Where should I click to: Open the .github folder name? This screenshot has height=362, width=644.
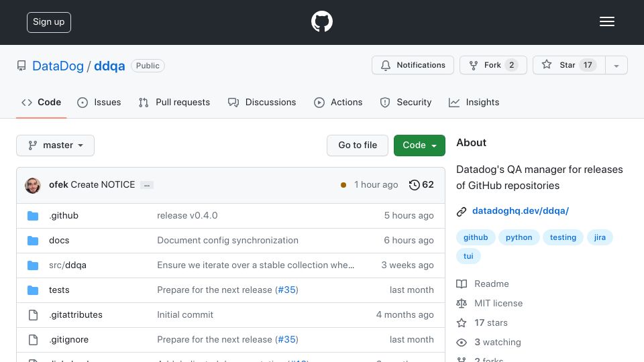(64, 215)
